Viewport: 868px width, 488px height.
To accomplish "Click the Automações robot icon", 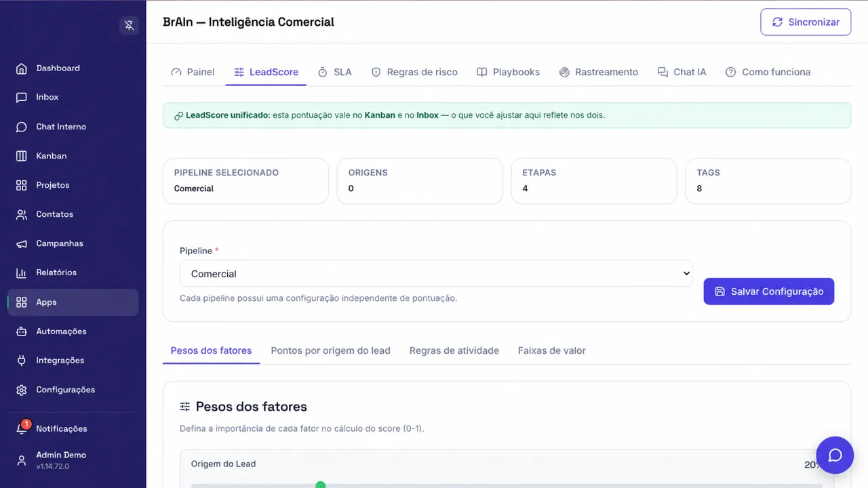I will tap(22, 331).
